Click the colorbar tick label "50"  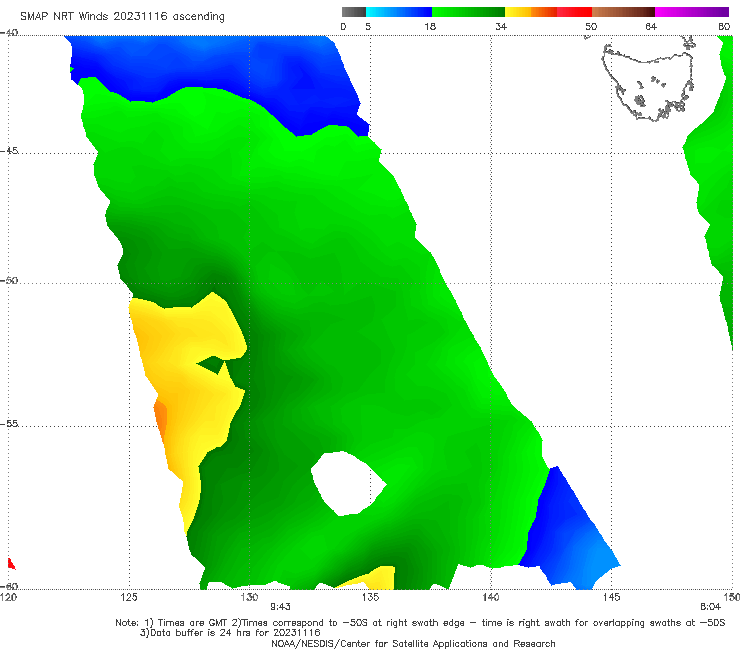pyautogui.click(x=591, y=26)
